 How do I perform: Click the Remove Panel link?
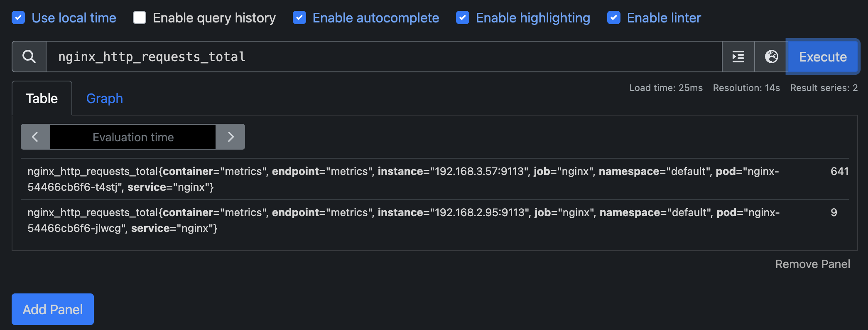(x=812, y=264)
